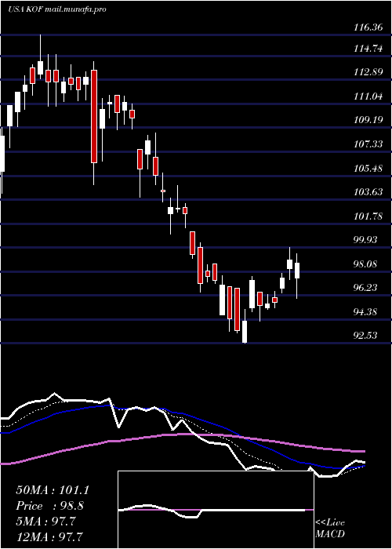The width and height of the screenshot is (392, 549).
Task: Click the 'USA KOF mail.munafa.pro' chart title
Action: click(57, 9)
